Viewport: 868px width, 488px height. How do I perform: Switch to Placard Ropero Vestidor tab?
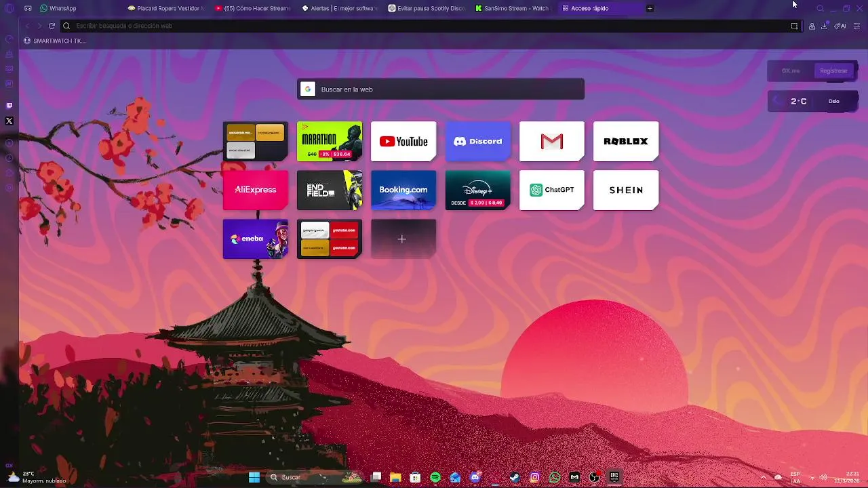pos(166,8)
